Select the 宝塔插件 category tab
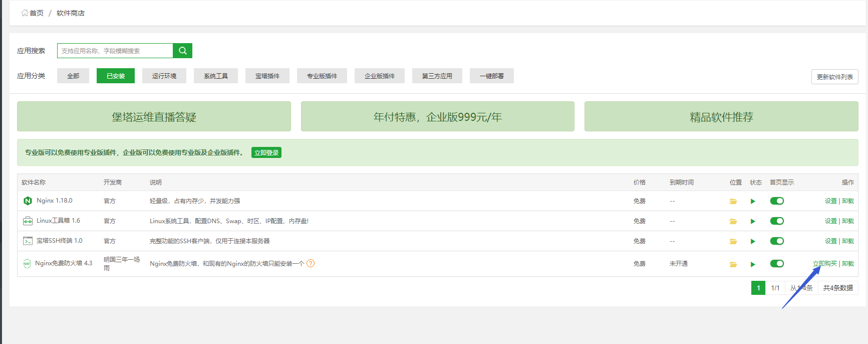 pyautogui.click(x=267, y=76)
